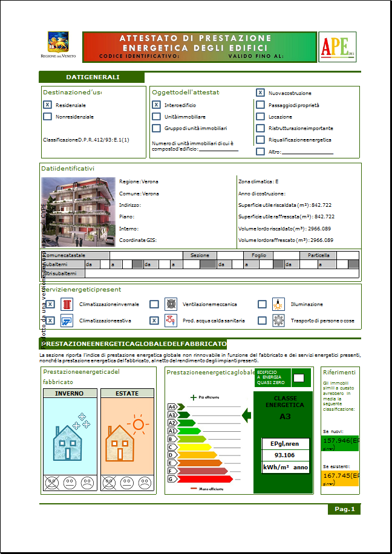The height and width of the screenshot is (554, 392).
Task: Click the building photo thumbnail
Action: point(79,212)
